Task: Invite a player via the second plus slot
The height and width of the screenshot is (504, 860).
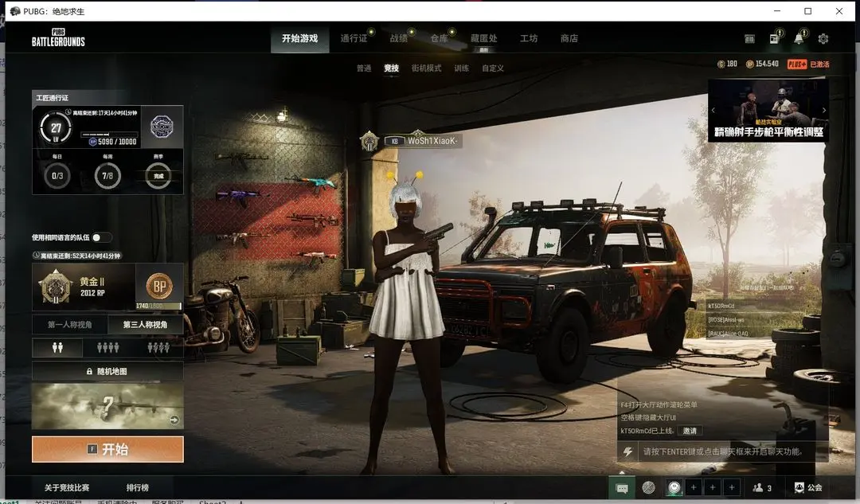Action: (713, 487)
